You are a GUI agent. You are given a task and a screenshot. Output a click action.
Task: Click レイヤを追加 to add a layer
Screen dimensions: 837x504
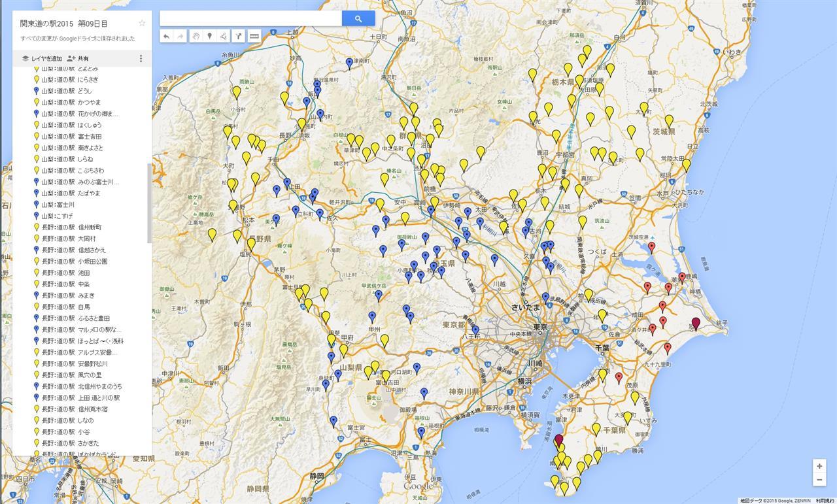(42, 59)
